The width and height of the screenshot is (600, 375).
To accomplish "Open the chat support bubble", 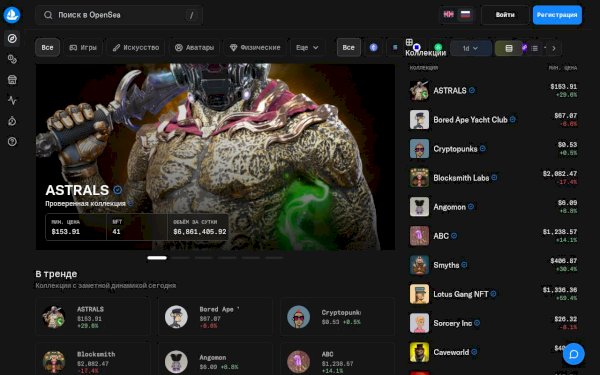I will click(574, 354).
